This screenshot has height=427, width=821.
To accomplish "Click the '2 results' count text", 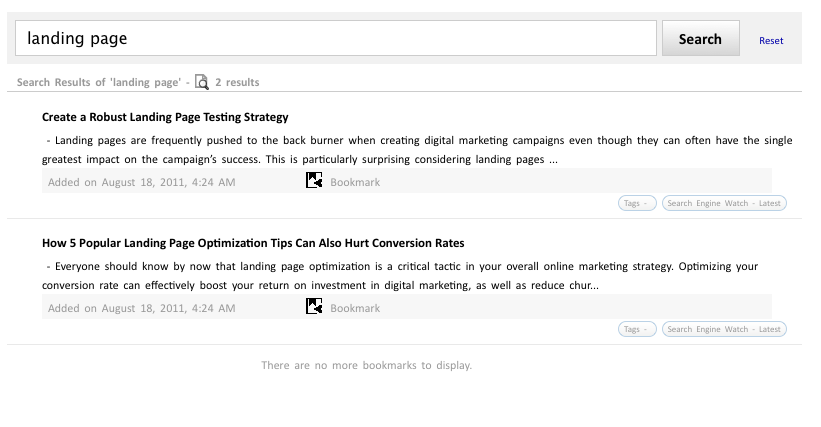I will tap(237, 82).
